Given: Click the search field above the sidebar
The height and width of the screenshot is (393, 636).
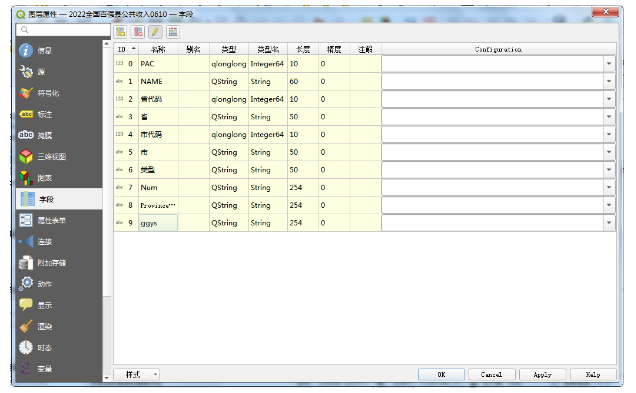Looking at the screenshot, I should (63, 30).
